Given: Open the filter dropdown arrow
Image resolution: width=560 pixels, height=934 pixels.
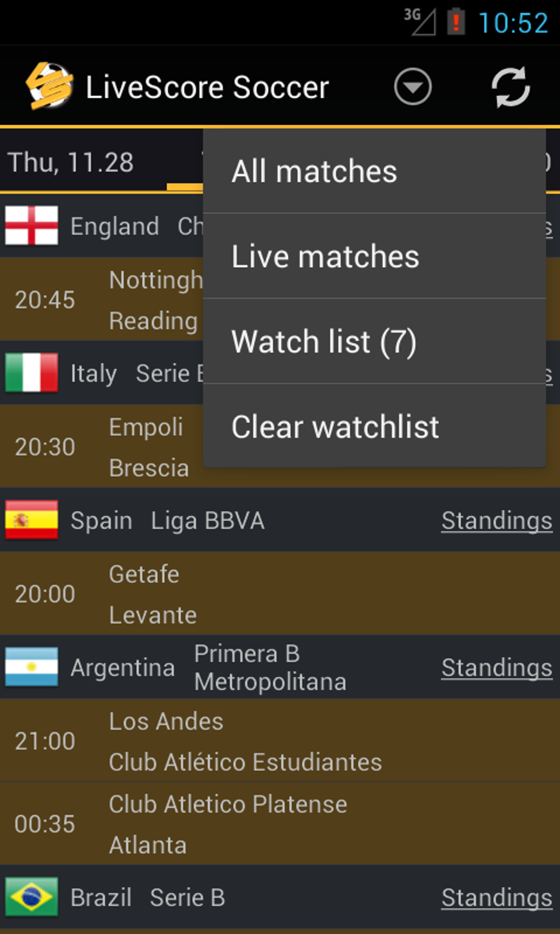Looking at the screenshot, I should point(412,87).
